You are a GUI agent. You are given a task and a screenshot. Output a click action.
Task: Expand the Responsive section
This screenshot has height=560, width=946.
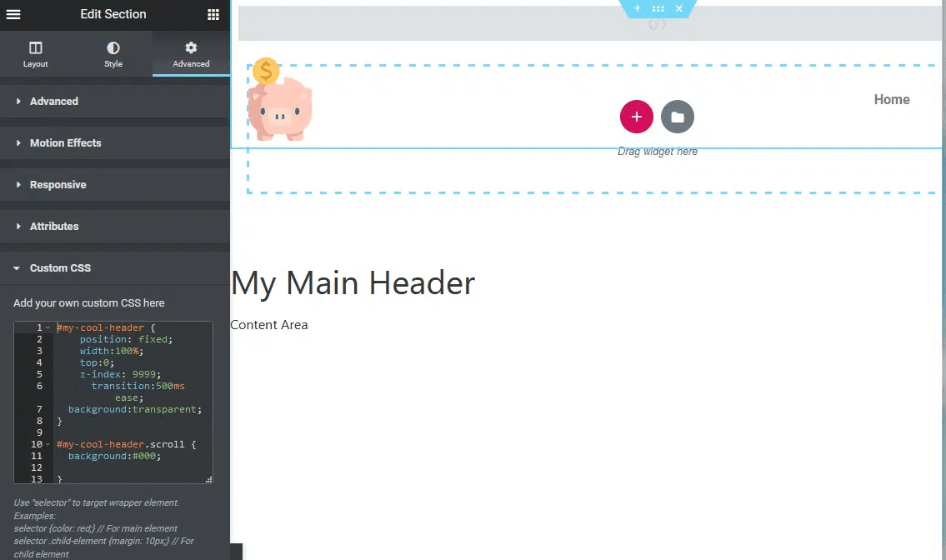57,184
